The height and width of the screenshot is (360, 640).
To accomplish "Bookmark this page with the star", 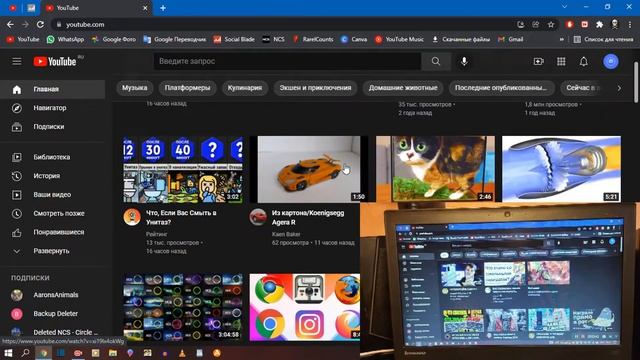I will (551, 24).
